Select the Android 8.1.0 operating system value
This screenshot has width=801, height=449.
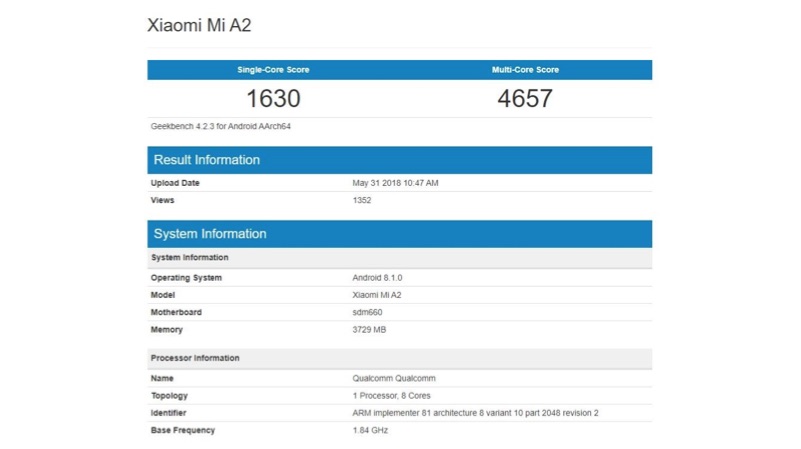tap(378, 278)
